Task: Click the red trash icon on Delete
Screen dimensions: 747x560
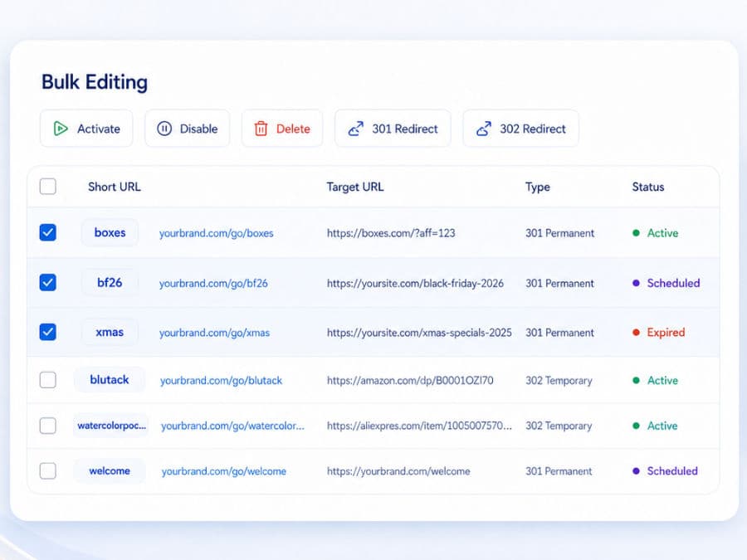Action: coord(261,129)
